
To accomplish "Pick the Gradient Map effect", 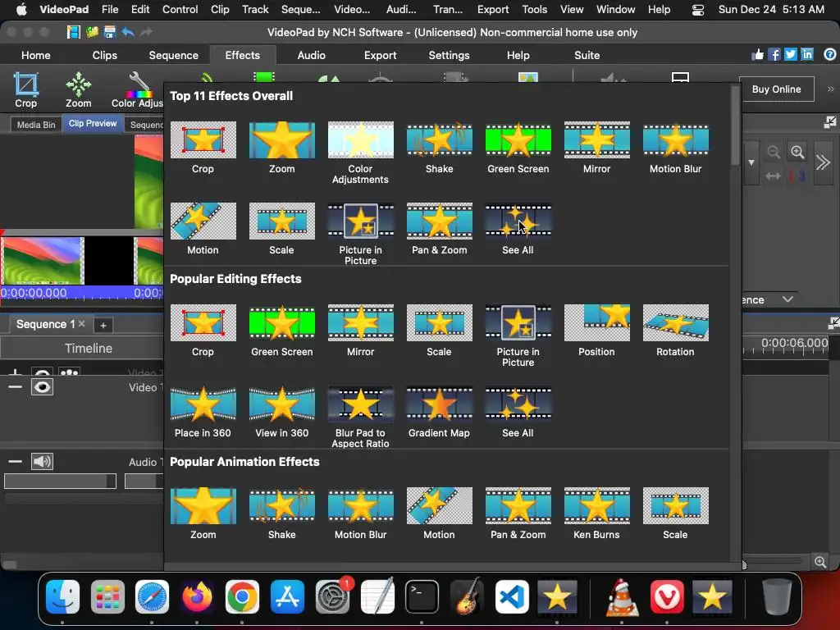I will [x=440, y=412].
